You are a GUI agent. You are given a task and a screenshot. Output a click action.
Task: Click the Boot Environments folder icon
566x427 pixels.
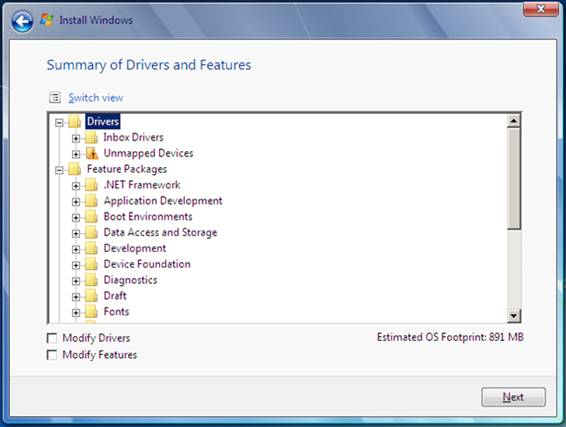(91, 217)
